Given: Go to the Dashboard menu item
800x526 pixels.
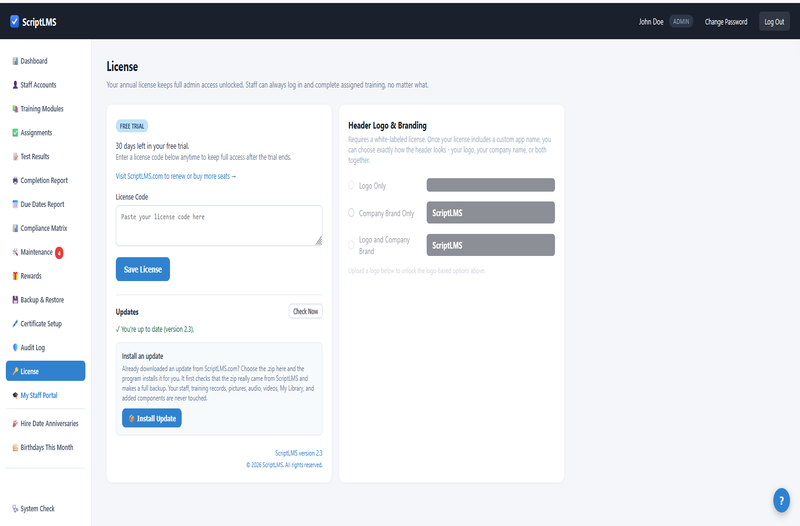Looking at the screenshot, I should pos(45,61).
